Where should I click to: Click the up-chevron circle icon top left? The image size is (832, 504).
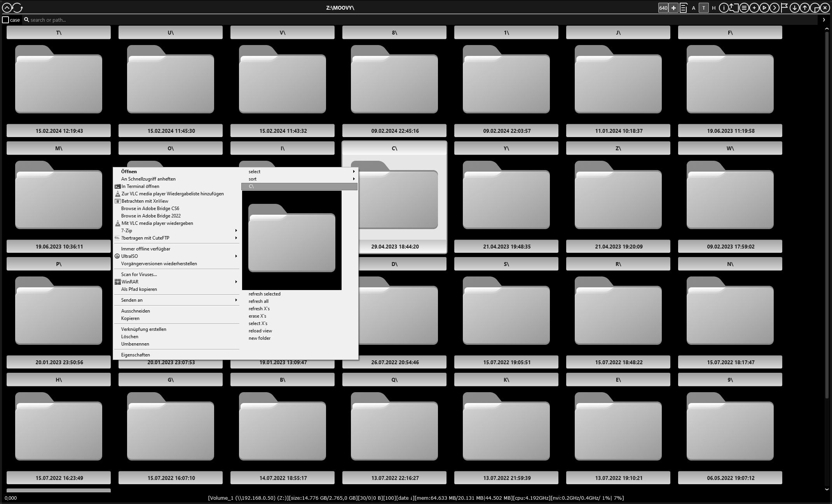[x=7, y=7]
